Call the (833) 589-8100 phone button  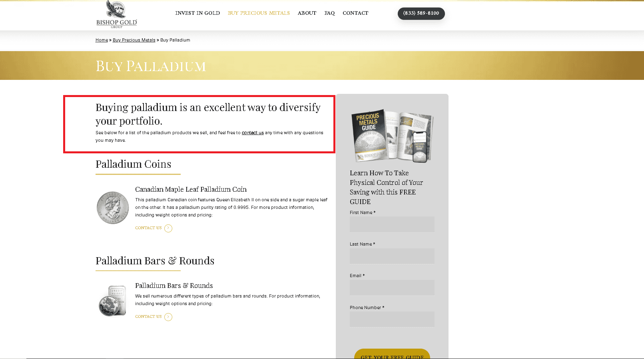pyautogui.click(x=421, y=13)
